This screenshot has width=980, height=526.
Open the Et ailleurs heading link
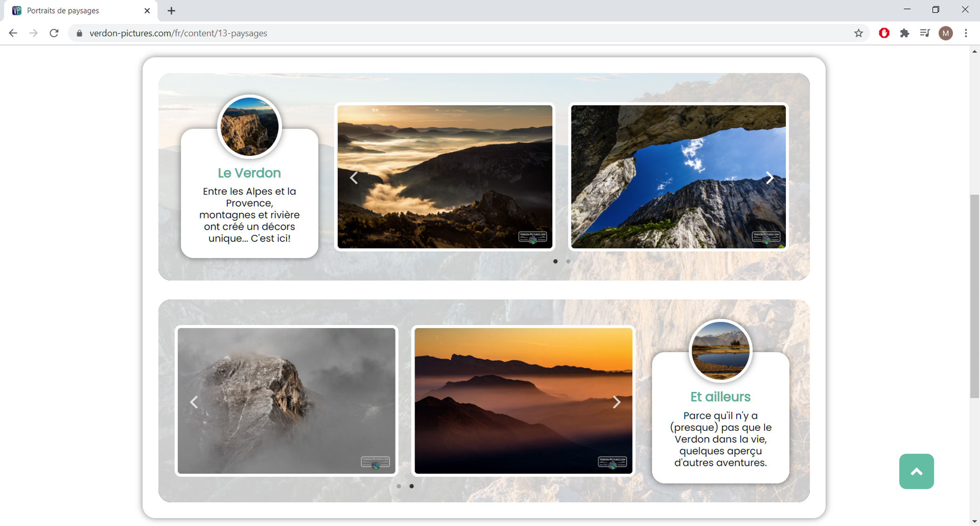click(720, 397)
